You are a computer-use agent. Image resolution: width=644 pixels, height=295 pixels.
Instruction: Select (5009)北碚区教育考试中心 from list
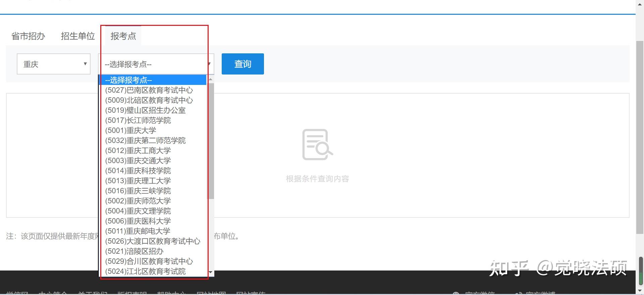click(x=153, y=100)
